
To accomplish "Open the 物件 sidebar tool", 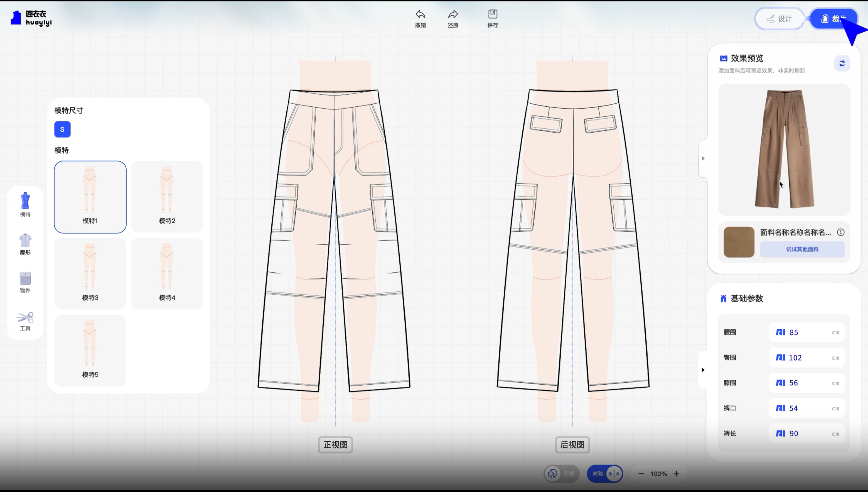I will pyautogui.click(x=25, y=282).
